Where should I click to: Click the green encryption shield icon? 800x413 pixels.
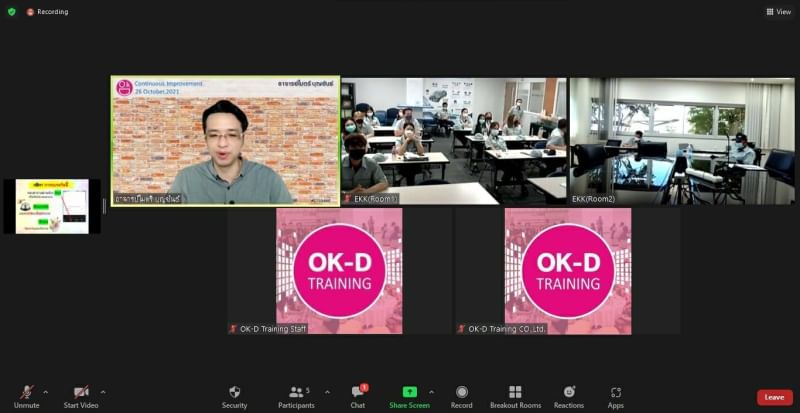(12, 12)
